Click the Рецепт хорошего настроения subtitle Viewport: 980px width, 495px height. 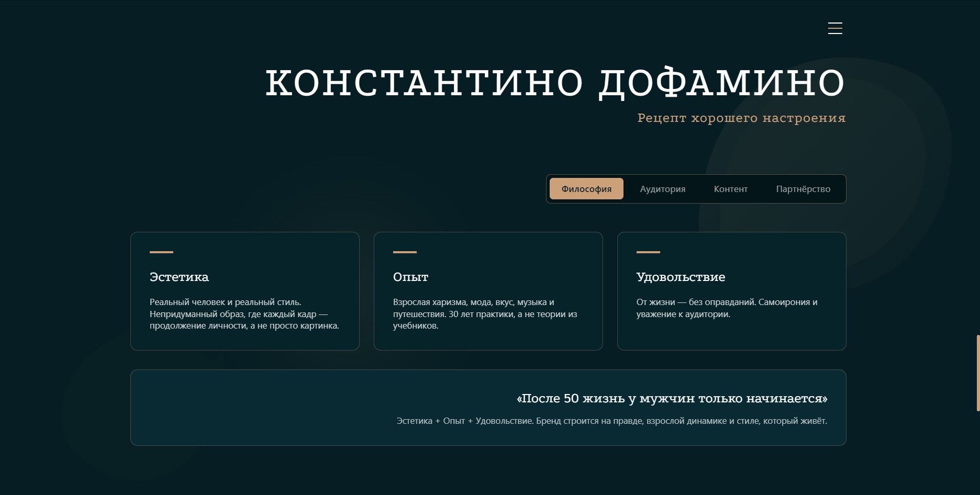click(x=741, y=118)
